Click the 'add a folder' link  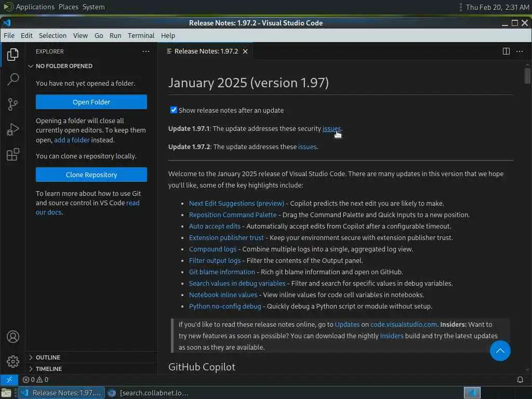point(72,140)
